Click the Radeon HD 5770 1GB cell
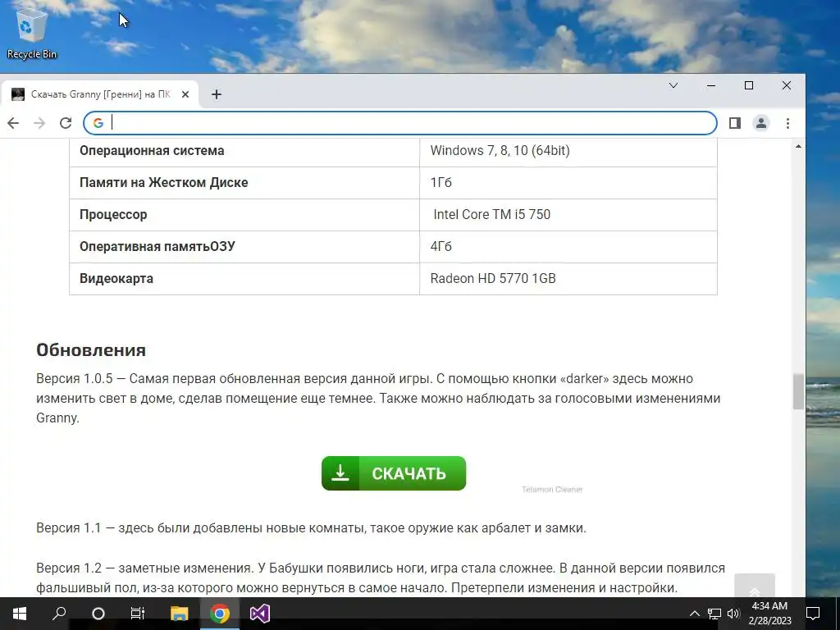The width and height of the screenshot is (840, 630). point(568,279)
